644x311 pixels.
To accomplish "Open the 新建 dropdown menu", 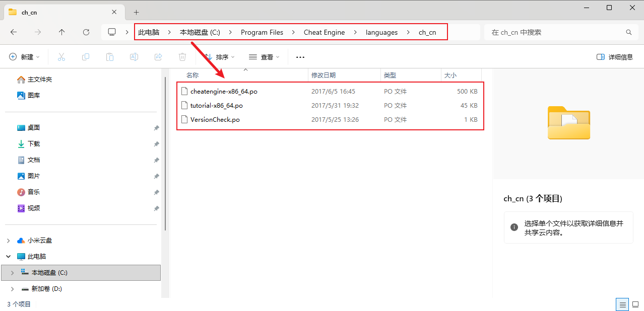I will click(x=24, y=57).
